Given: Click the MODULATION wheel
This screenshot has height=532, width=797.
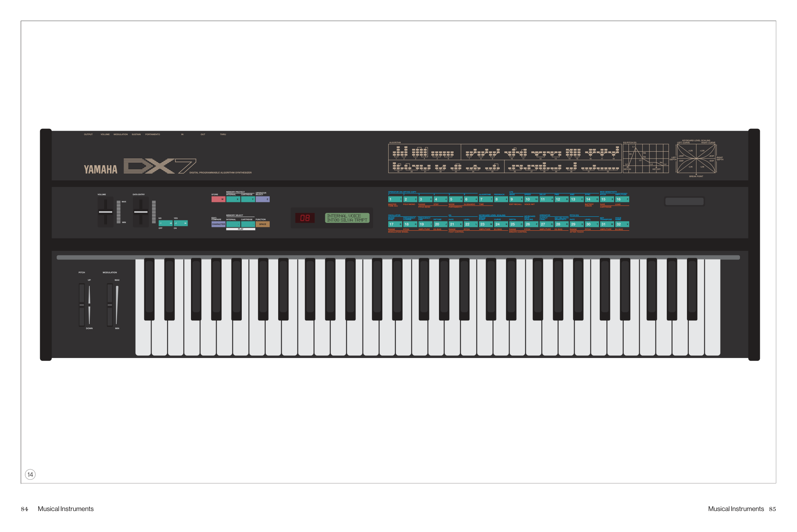Looking at the screenshot, I should 110,305.
